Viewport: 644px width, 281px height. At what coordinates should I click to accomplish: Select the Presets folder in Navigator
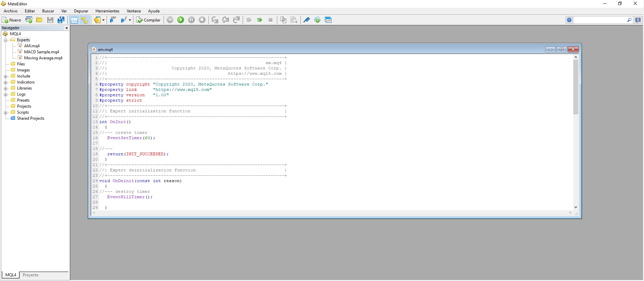[x=23, y=100]
